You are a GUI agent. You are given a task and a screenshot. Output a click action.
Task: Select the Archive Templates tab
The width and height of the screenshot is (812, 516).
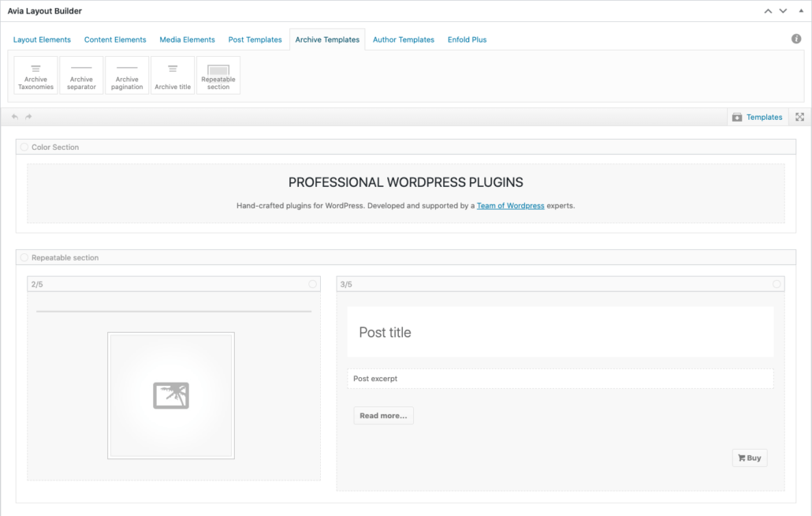[327, 39]
